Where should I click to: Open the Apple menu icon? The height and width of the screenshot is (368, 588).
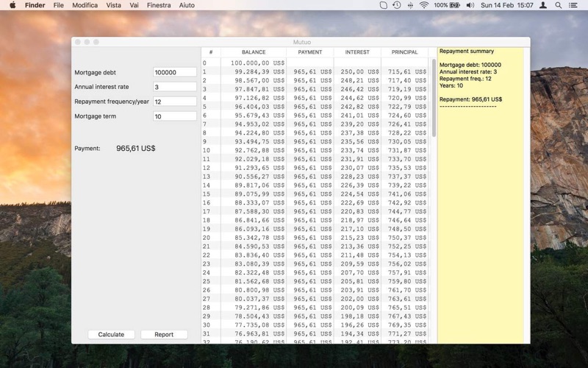[x=12, y=5]
